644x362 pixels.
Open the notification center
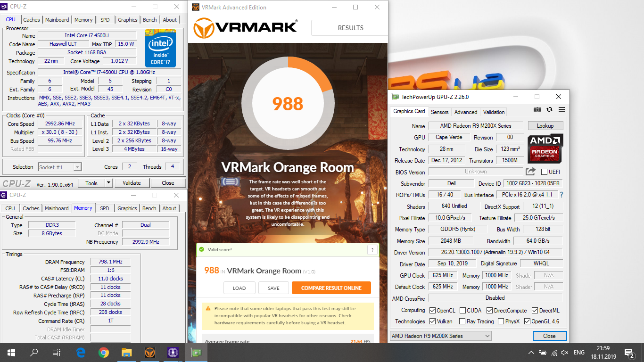click(629, 353)
